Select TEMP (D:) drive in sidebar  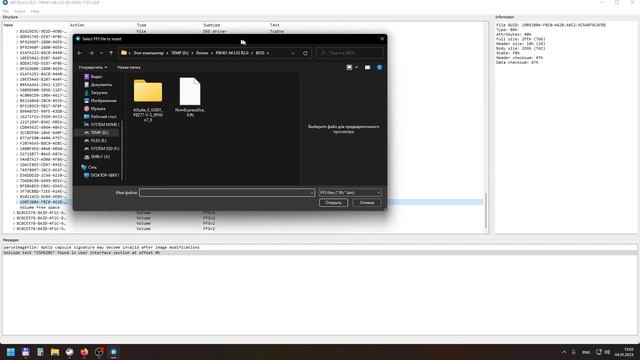99,133
